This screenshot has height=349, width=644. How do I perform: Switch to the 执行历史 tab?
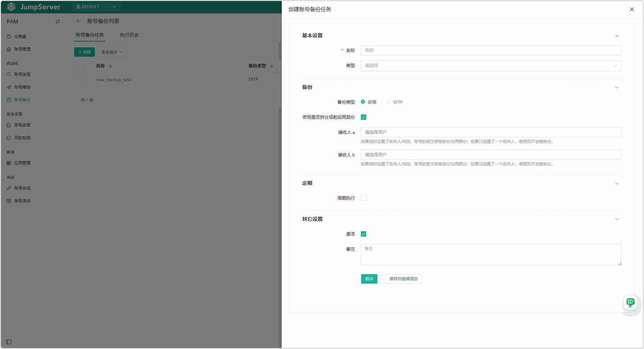click(x=129, y=35)
